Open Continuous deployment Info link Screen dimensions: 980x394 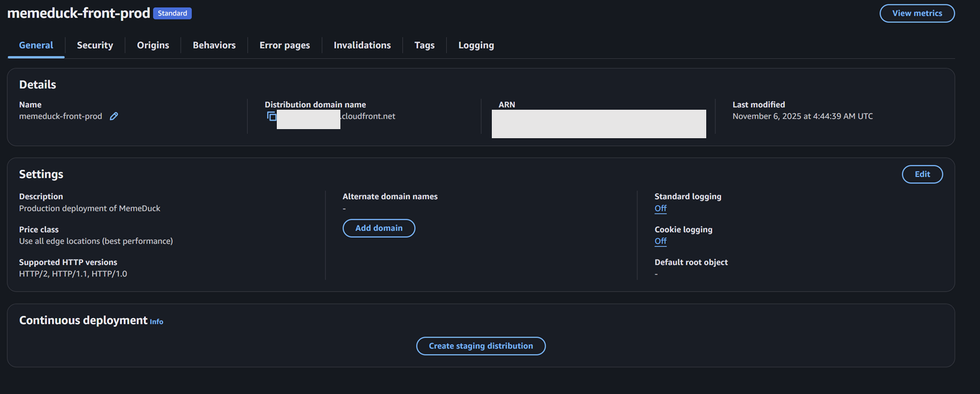pyautogui.click(x=156, y=322)
